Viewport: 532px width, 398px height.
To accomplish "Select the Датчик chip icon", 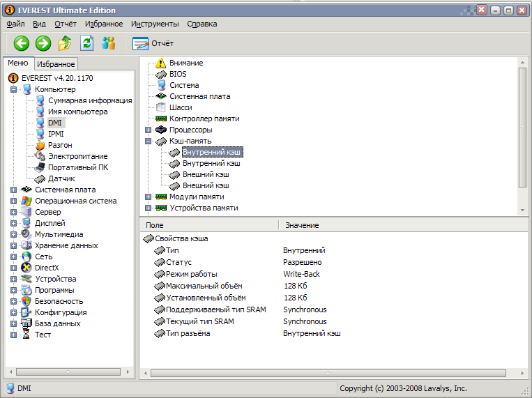I will tap(40, 179).
